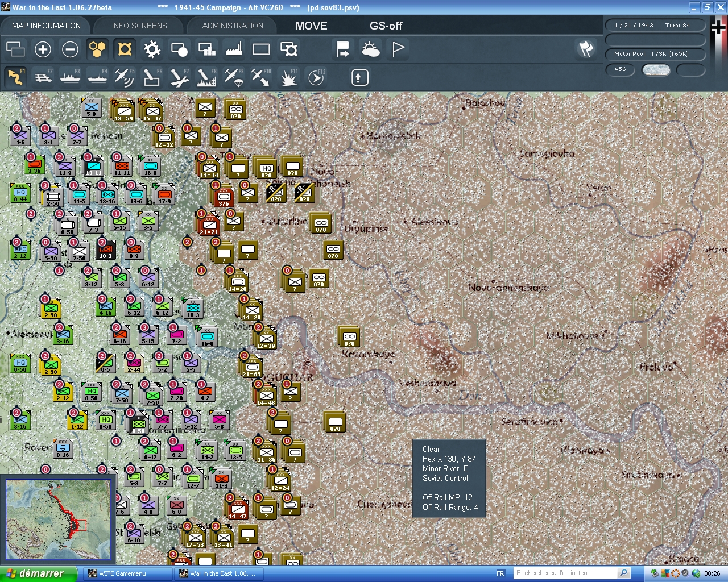Viewport: 728px width, 582px height.
Task: Select the 14=47 red unit counter
Action: [x=237, y=509]
